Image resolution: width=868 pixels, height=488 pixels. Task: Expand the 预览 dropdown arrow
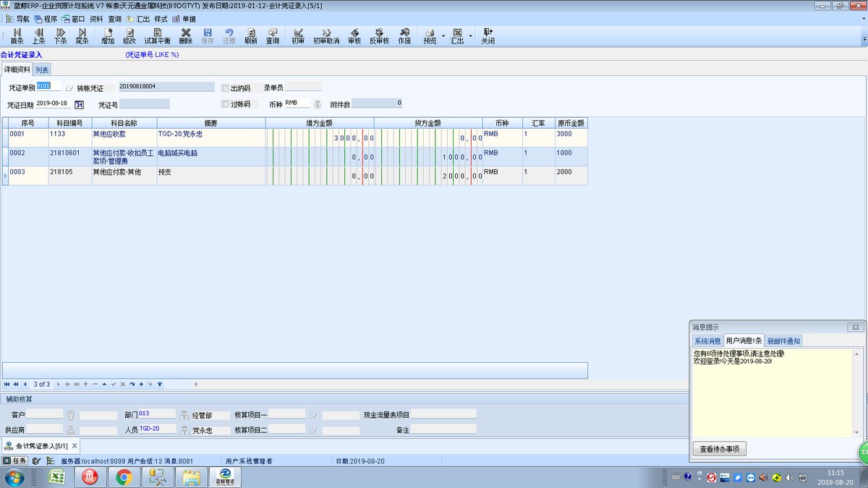click(x=443, y=36)
